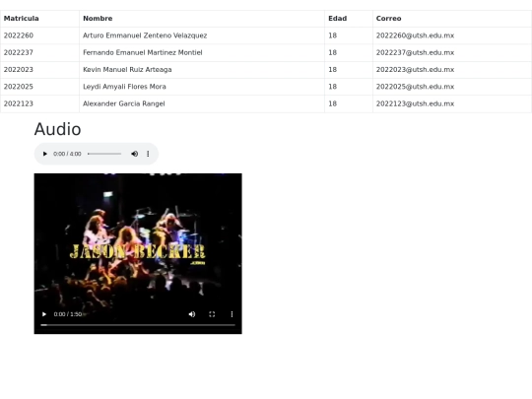Click video time display 0:00 / 1:50
532x399 pixels.
pos(68,314)
